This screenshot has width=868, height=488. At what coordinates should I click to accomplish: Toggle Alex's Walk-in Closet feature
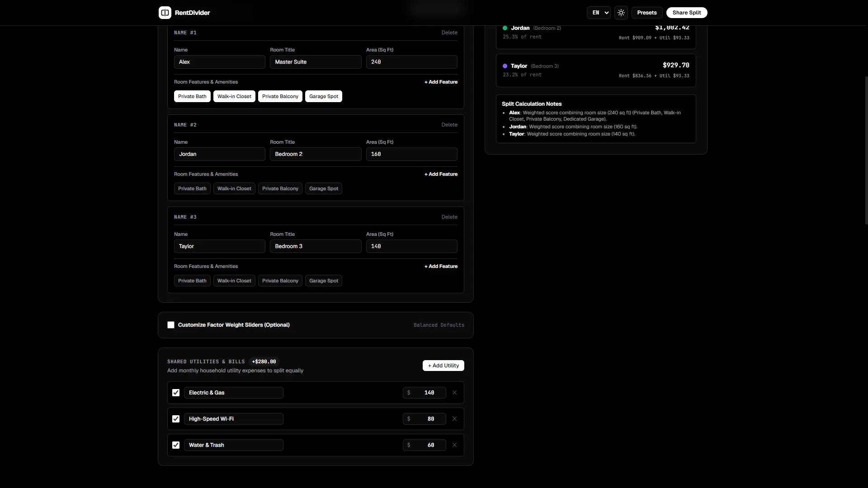234,96
